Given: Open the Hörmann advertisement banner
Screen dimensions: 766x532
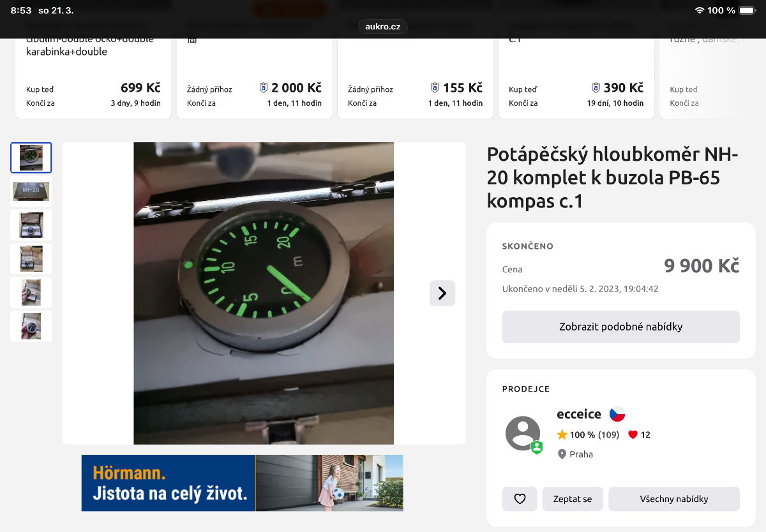Looking at the screenshot, I should pos(242,483).
